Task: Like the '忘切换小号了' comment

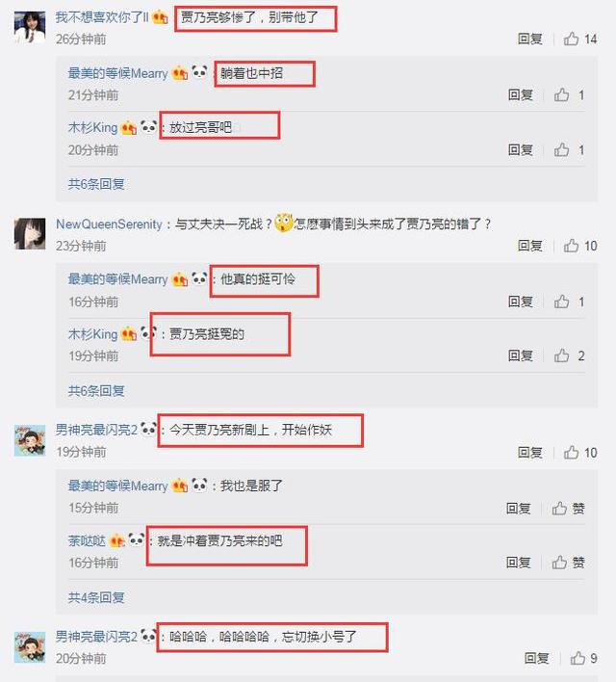Action: pyautogui.click(x=583, y=658)
